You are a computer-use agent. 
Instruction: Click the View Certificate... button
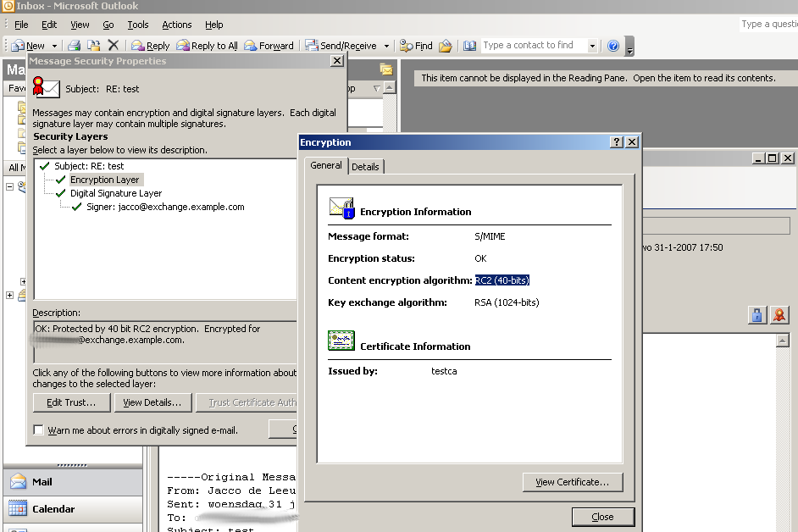tap(573, 482)
